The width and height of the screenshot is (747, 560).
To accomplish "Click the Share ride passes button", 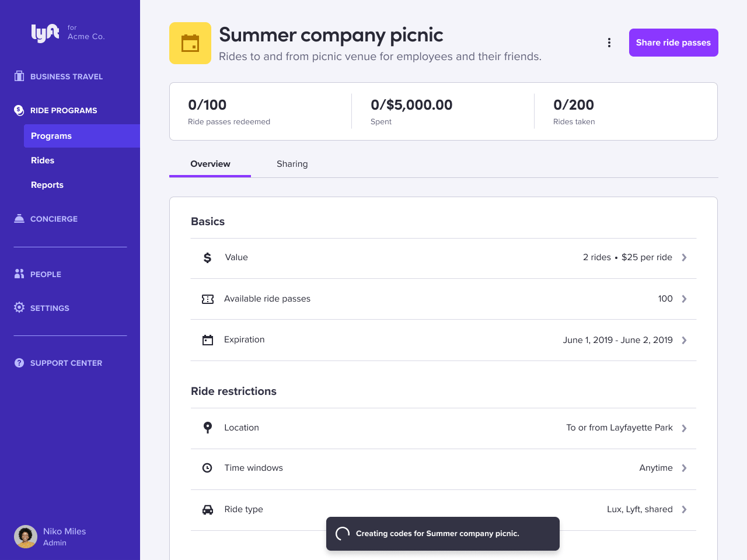I will coord(673,43).
